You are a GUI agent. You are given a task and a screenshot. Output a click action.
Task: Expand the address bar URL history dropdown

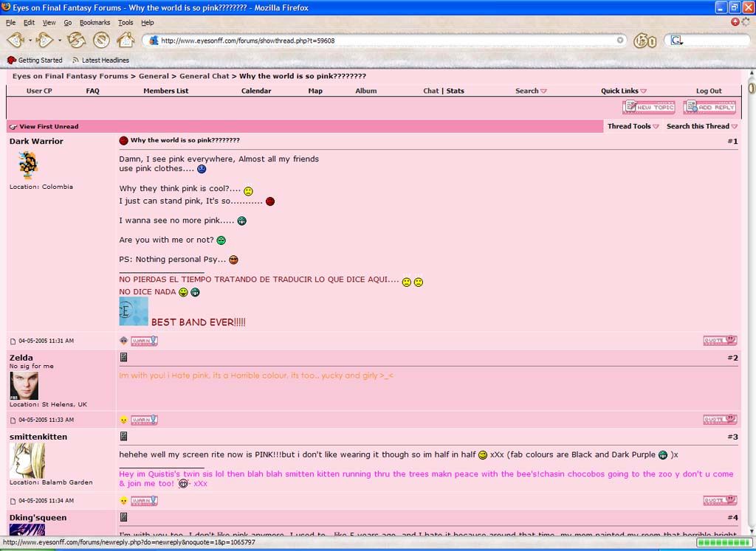tap(620, 41)
